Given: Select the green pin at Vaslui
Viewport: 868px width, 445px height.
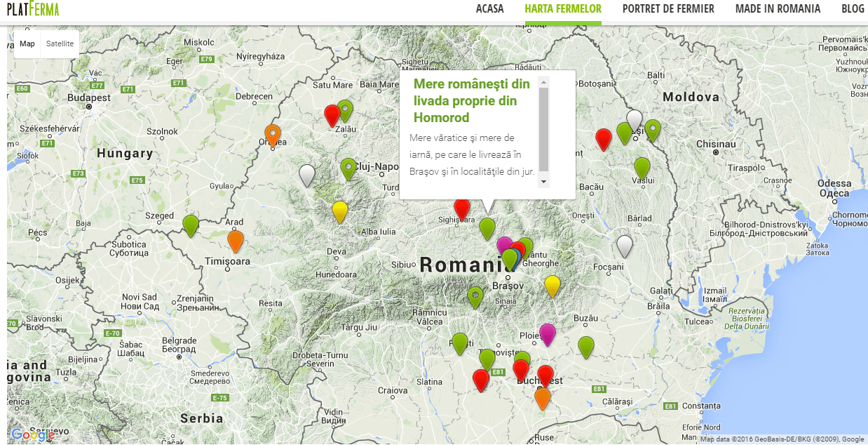Looking at the screenshot, I should [642, 168].
